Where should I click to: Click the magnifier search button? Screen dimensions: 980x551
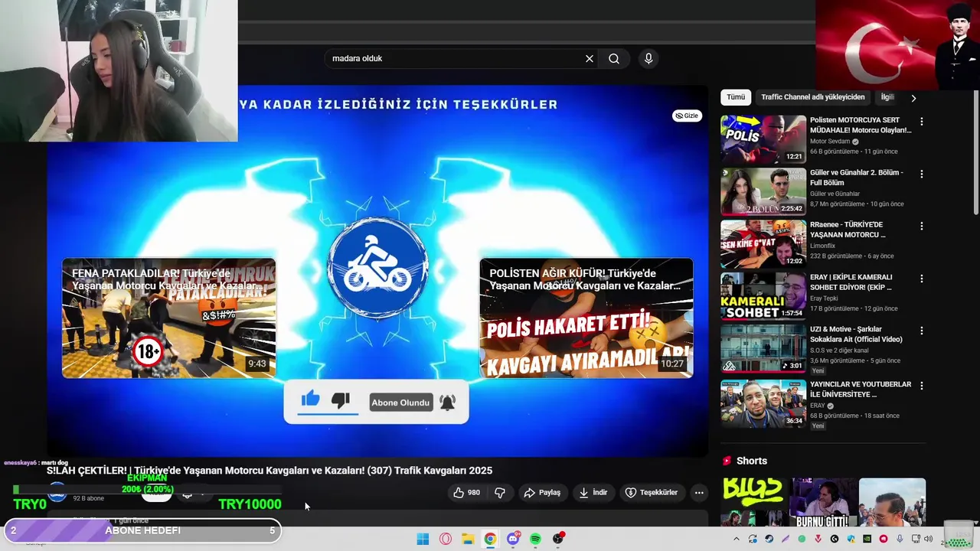[x=614, y=58]
